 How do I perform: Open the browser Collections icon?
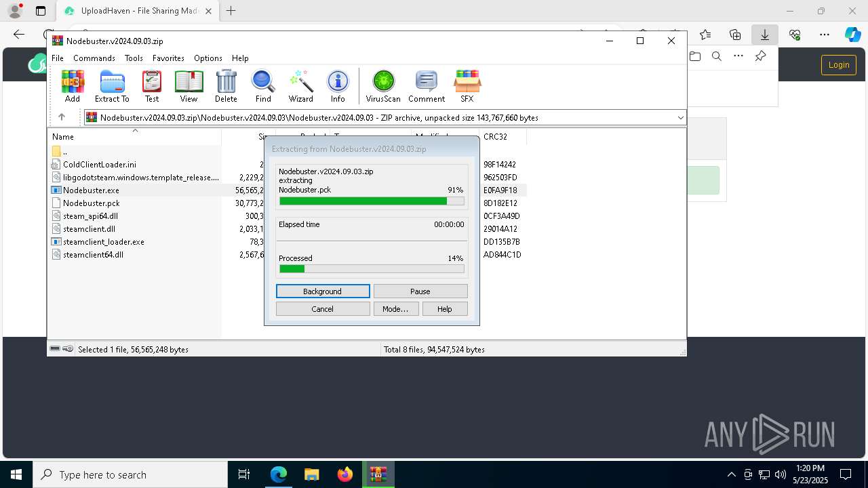(x=735, y=35)
